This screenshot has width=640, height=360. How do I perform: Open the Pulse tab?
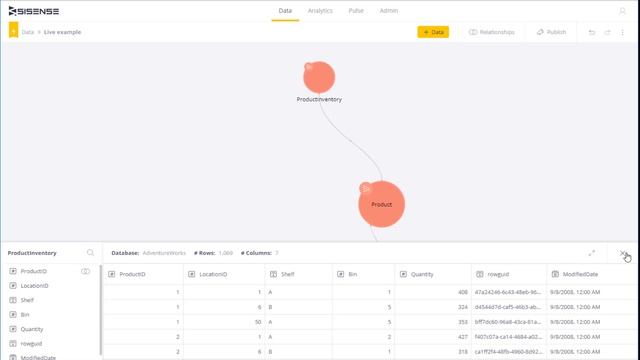pyautogui.click(x=356, y=11)
